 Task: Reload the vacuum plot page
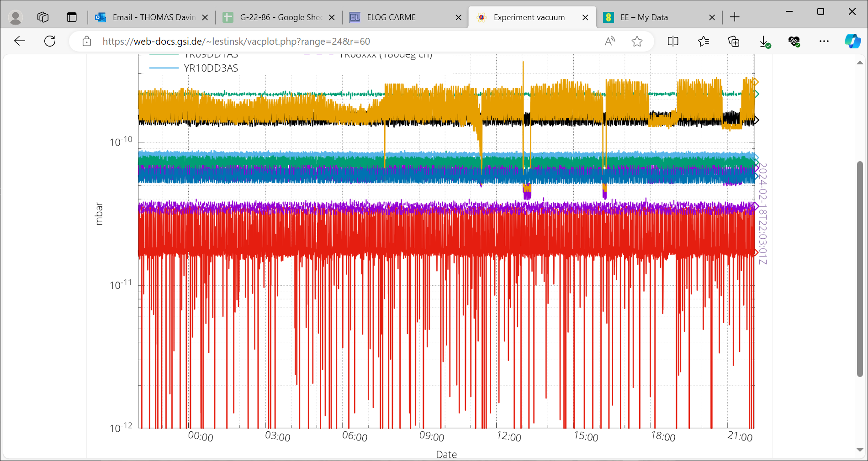click(x=50, y=42)
